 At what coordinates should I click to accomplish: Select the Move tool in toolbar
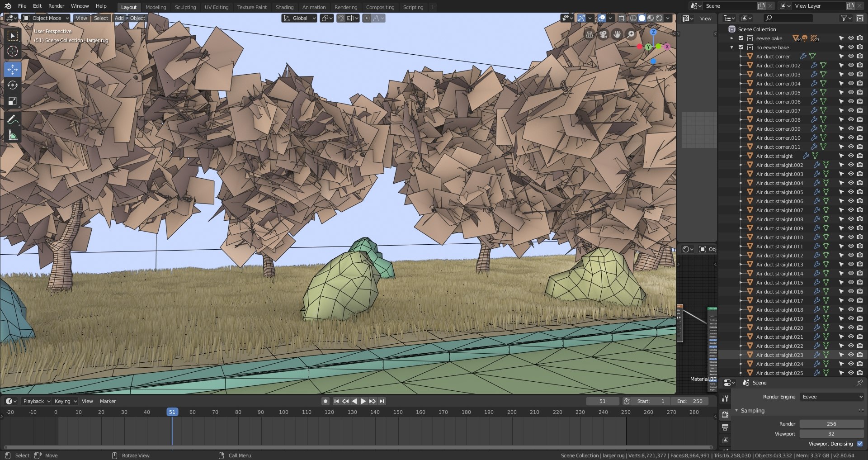[13, 69]
